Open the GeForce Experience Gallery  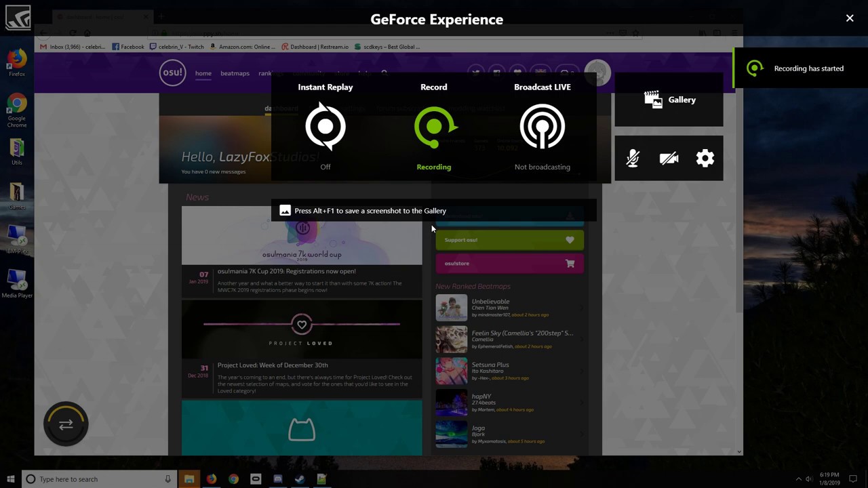[669, 100]
